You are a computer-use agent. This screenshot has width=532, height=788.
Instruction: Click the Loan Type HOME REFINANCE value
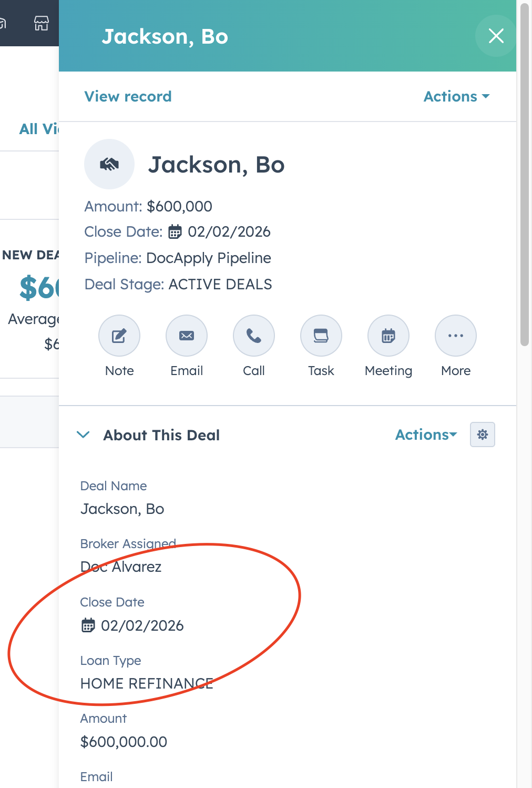click(147, 683)
